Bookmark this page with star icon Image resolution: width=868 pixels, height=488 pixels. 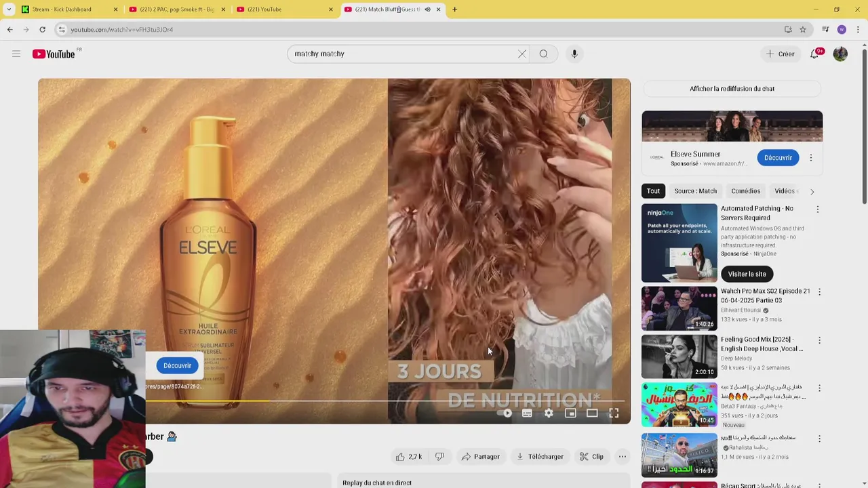coord(803,29)
